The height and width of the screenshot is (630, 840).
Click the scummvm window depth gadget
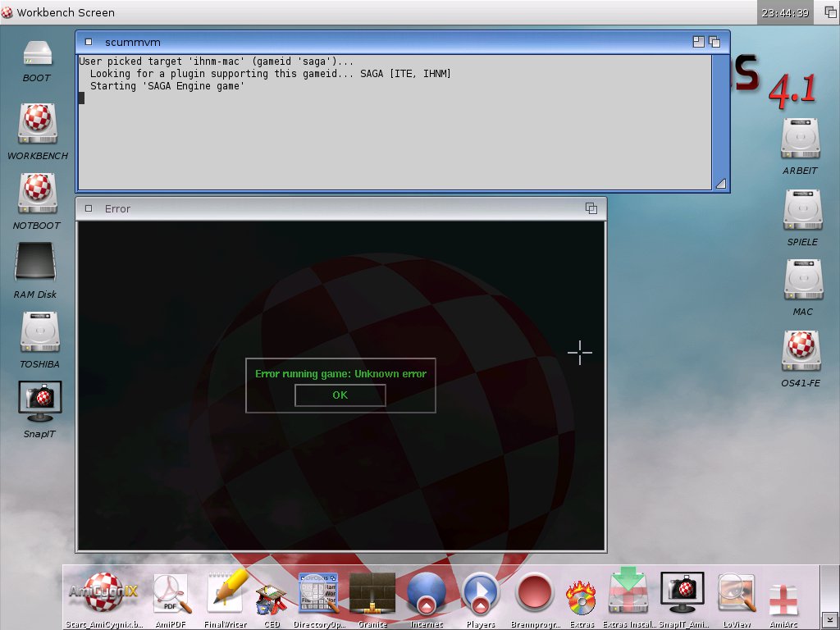pos(714,42)
